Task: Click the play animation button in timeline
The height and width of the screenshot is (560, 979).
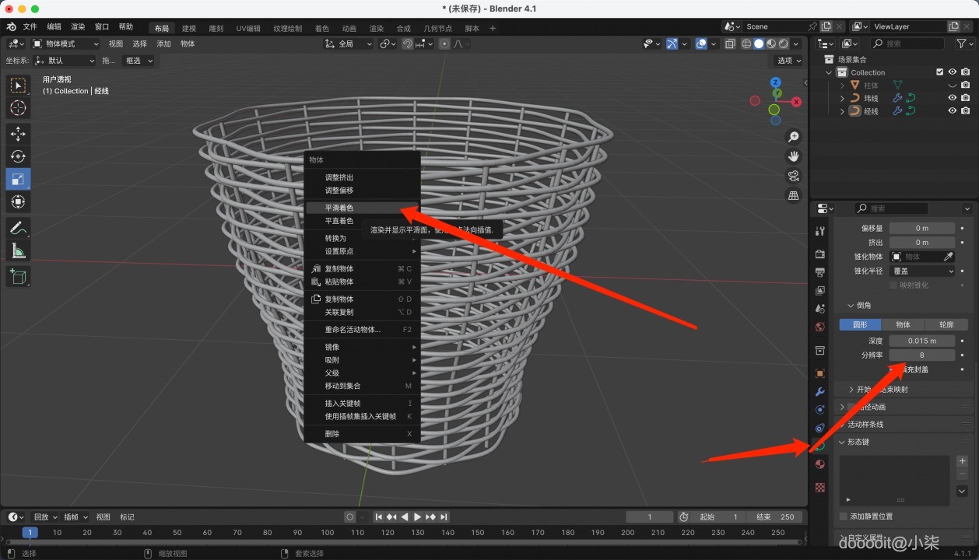Action: [417, 516]
